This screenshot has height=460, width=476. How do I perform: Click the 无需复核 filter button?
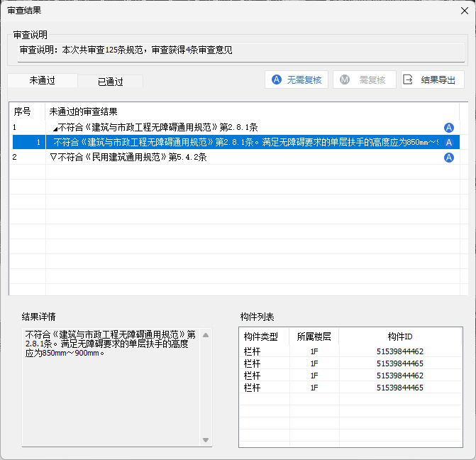[x=297, y=80]
